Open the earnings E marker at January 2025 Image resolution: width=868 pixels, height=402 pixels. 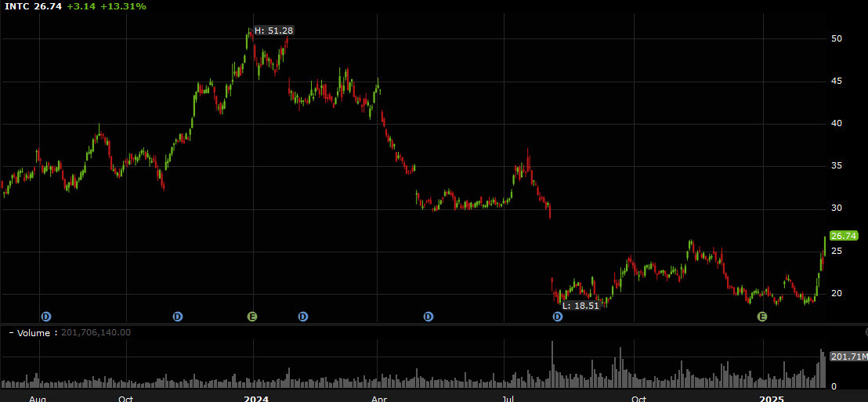coord(762,317)
